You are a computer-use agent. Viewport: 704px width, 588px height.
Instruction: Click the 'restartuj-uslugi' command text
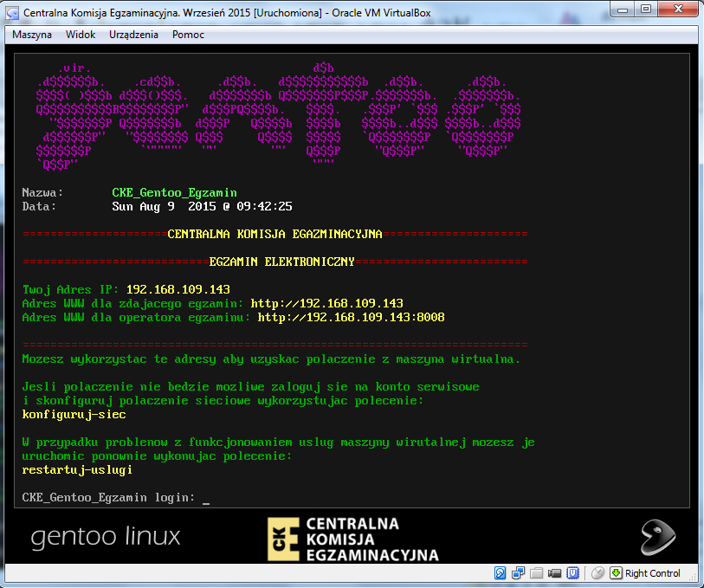pyautogui.click(x=77, y=470)
